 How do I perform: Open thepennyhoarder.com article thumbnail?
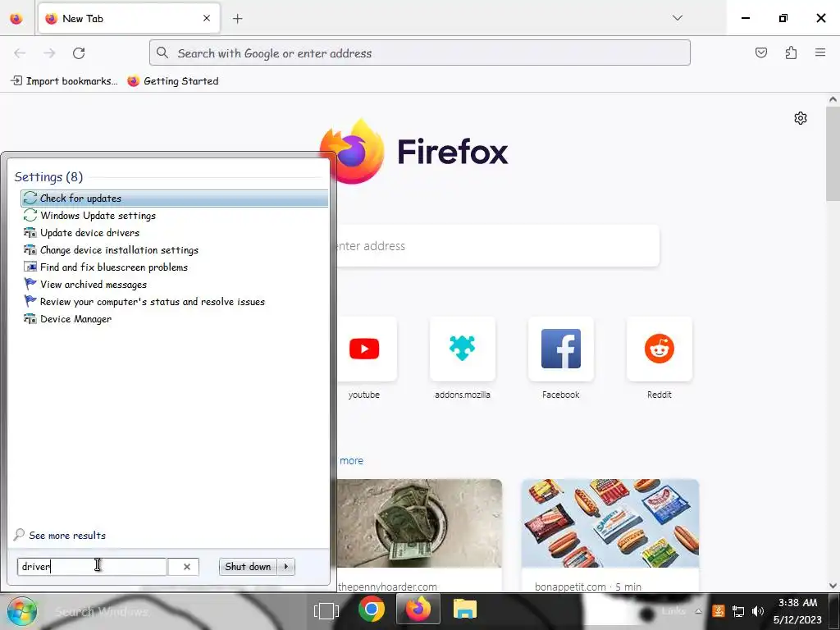point(419,523)
